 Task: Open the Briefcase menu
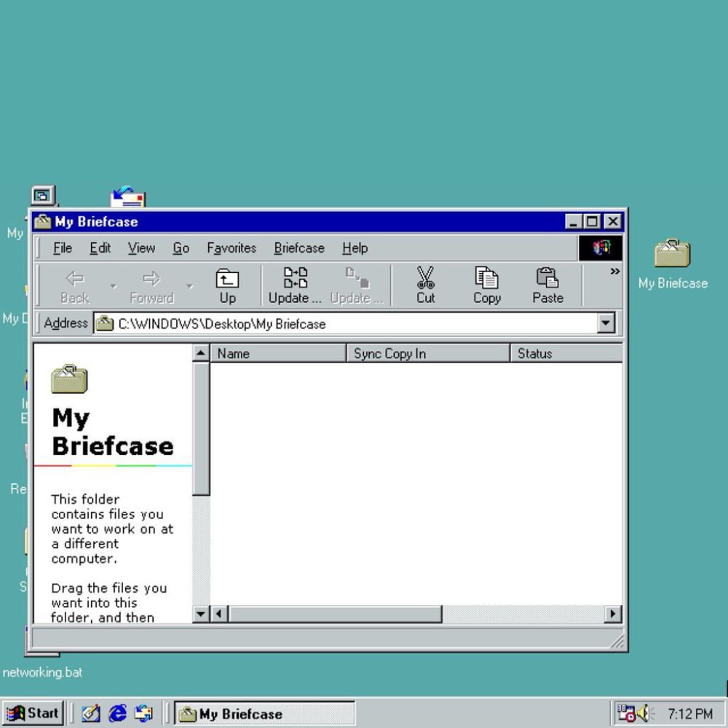[299, 248]
